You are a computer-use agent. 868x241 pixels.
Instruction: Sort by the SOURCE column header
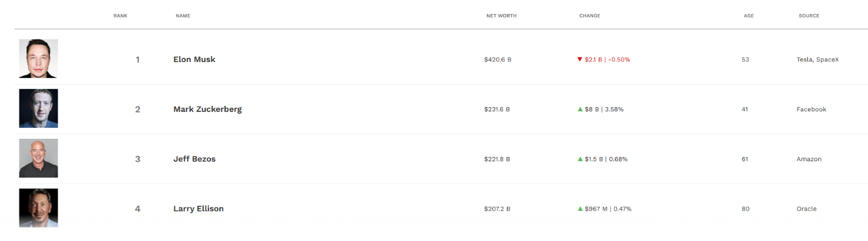809,16
